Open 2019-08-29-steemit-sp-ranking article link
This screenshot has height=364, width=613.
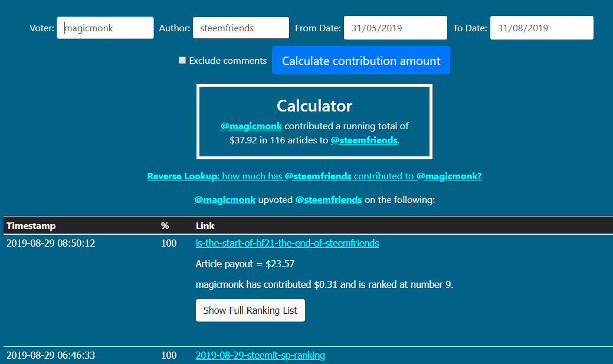point(260,355)
